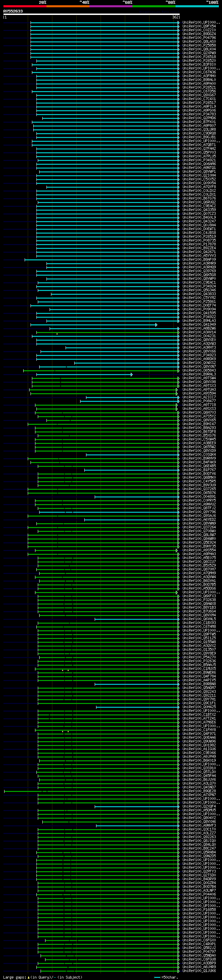Select label UniRef100_Q4F784
Viewport: 222px width, 980px height.
pos(199,677)
